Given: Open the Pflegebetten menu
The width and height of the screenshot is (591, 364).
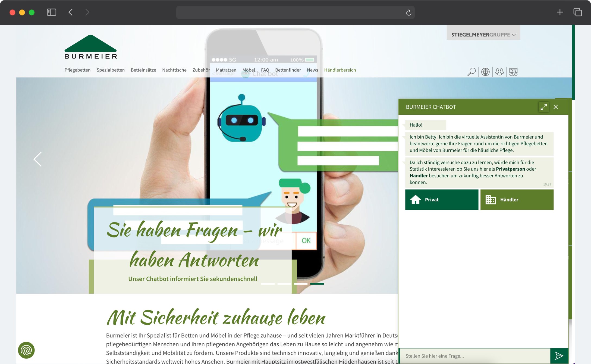Looking at the screenshot, I should pos(77,70).
